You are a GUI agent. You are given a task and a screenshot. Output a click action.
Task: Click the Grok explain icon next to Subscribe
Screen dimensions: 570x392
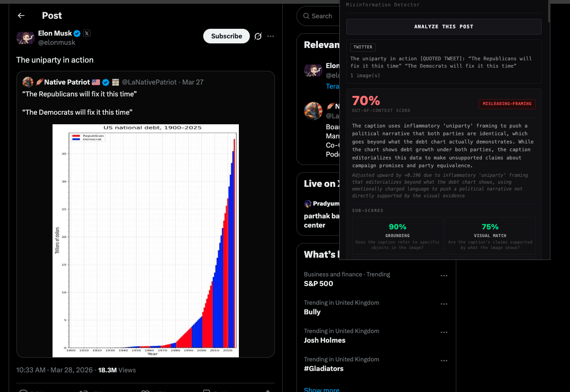tap(258, 36)
